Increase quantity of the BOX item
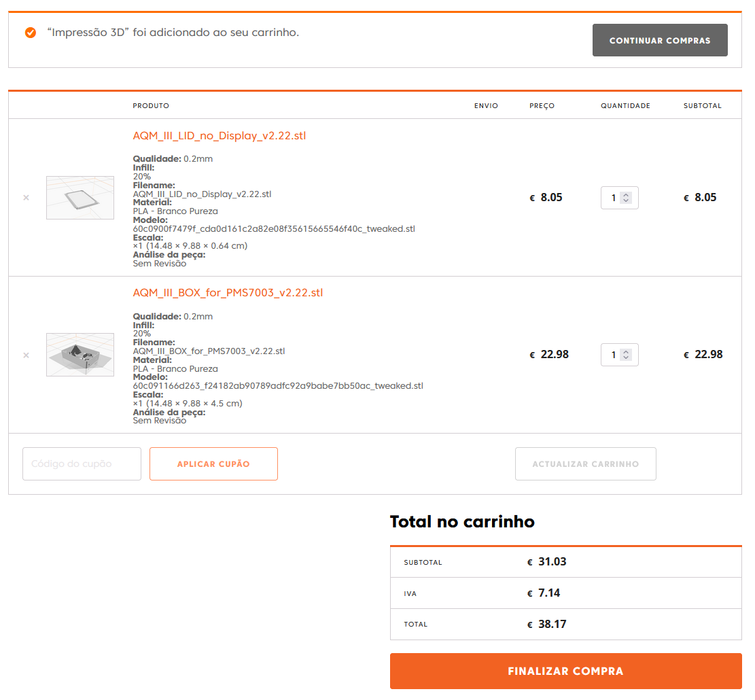 (x=627, y=351)
